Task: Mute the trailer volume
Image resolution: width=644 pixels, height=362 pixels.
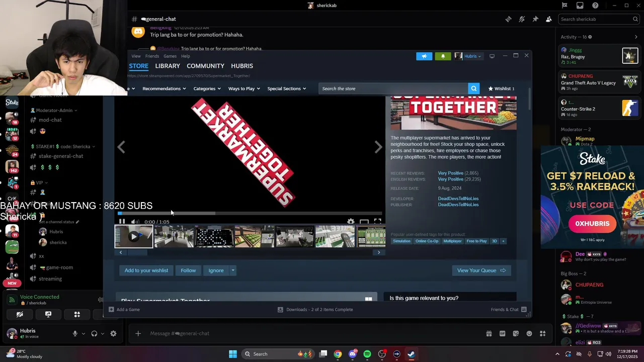Action: point(134,221)
